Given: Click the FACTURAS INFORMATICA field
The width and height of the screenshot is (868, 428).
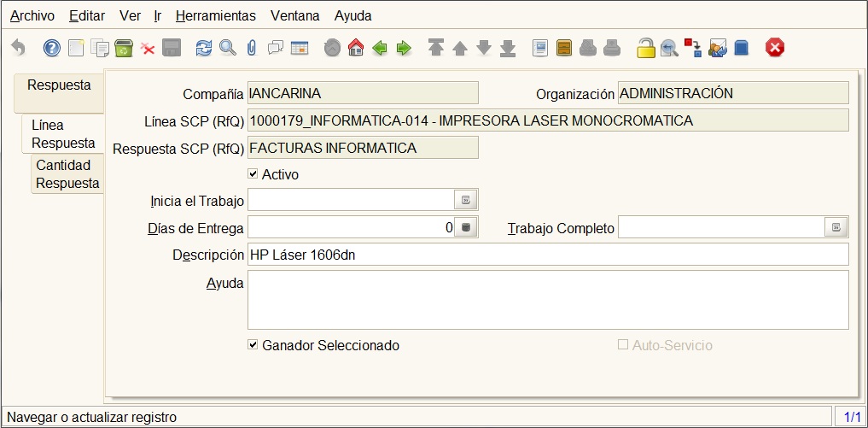Looking at the screenshot, I should coord(363,148).
